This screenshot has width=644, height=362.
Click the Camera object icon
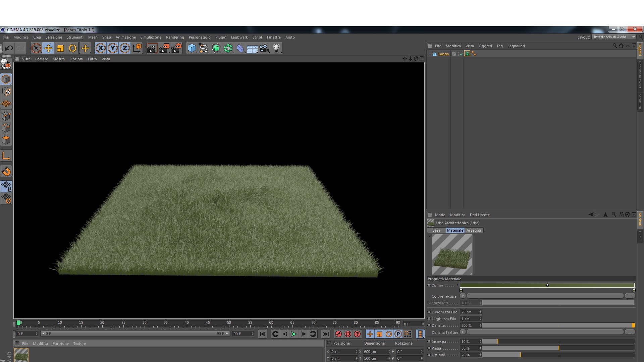[x=264, y=48]
